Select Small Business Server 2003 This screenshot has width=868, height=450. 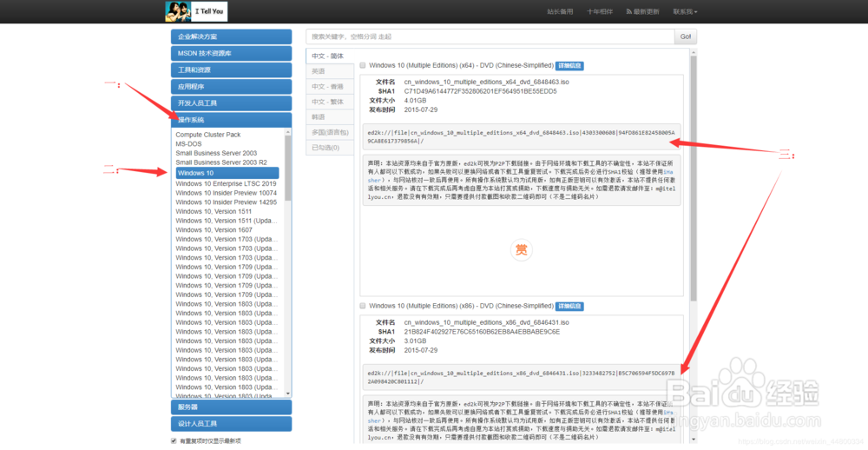[x=216, y=153]
